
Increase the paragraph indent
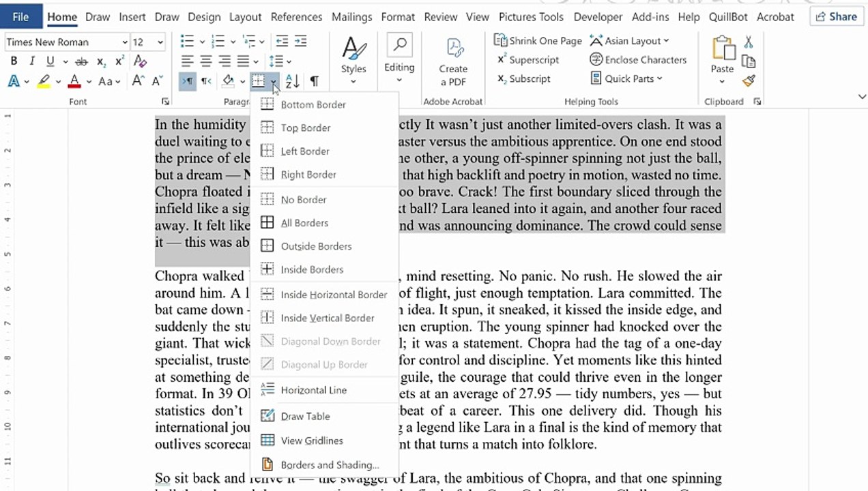(x=300, y=42)
